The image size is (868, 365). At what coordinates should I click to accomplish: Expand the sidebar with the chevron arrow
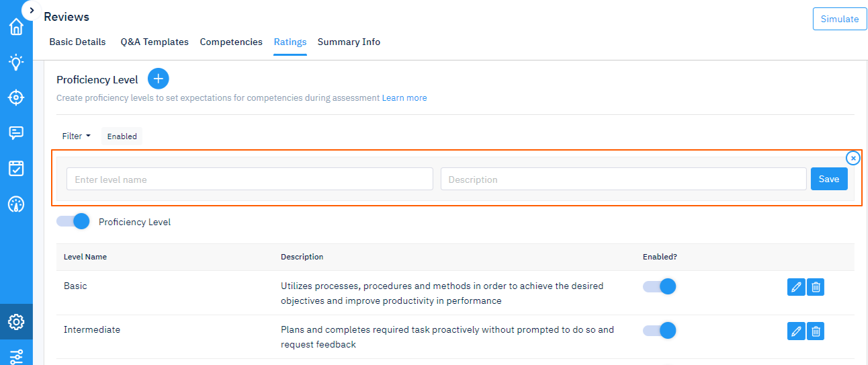32,10
